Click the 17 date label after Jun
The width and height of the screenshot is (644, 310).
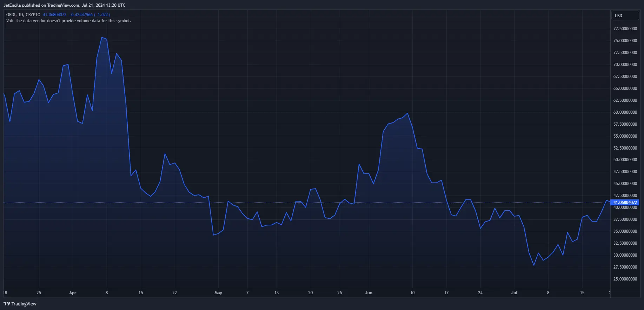click(x=446, y=293)
